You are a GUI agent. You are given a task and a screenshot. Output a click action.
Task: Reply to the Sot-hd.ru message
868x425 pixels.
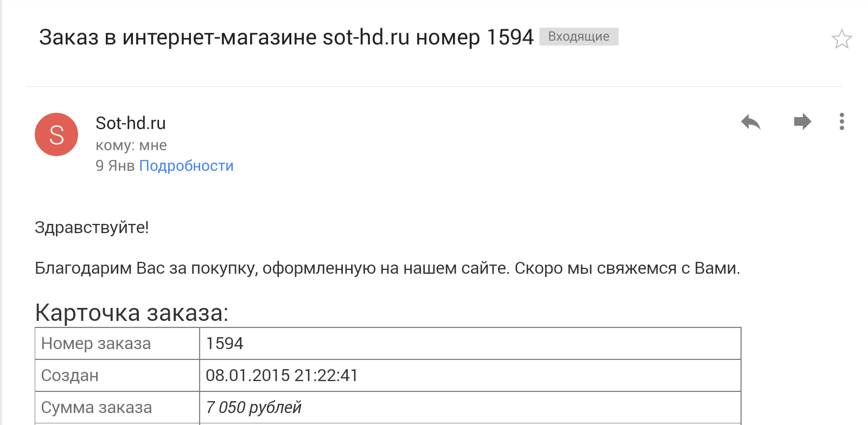[x=751, y=122]
